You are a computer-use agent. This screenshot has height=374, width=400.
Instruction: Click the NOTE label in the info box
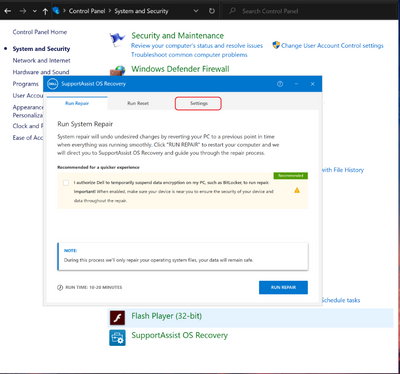coord(70,251)
